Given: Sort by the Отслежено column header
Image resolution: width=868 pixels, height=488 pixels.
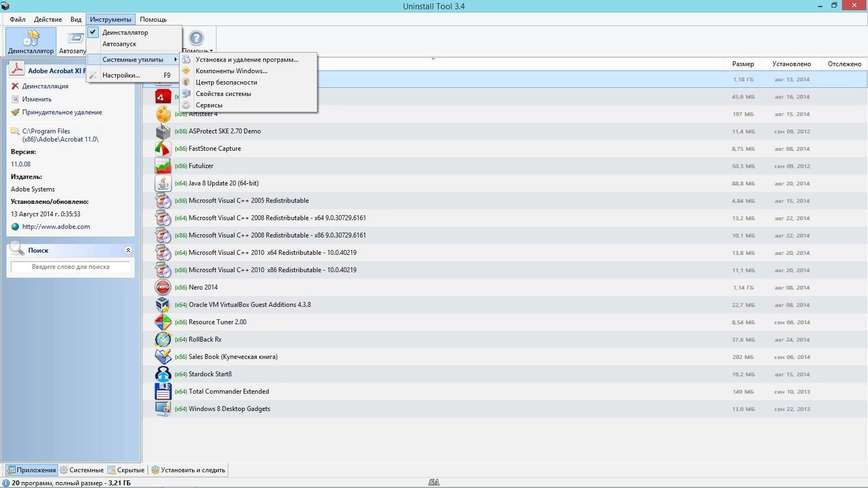Looking at the screenshot, I should [x=844, y=64].
